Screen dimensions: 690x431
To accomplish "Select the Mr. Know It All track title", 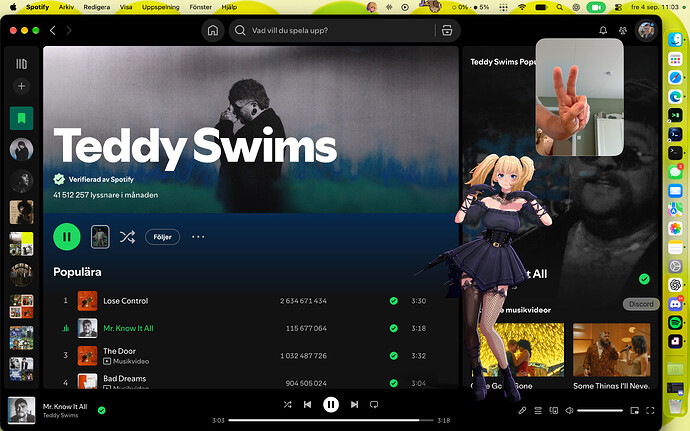I will pos(128,328).
